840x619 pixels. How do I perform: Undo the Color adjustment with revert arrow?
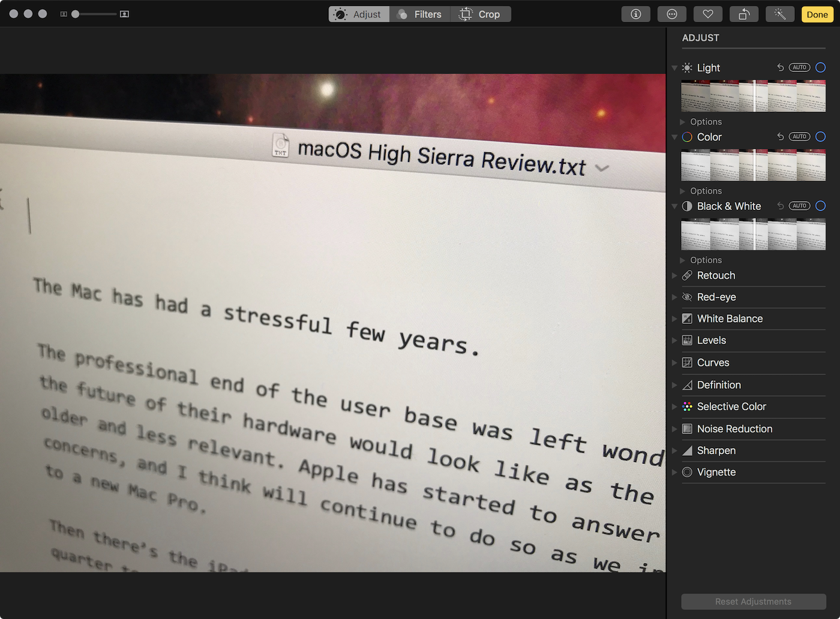tap(781, 137)
